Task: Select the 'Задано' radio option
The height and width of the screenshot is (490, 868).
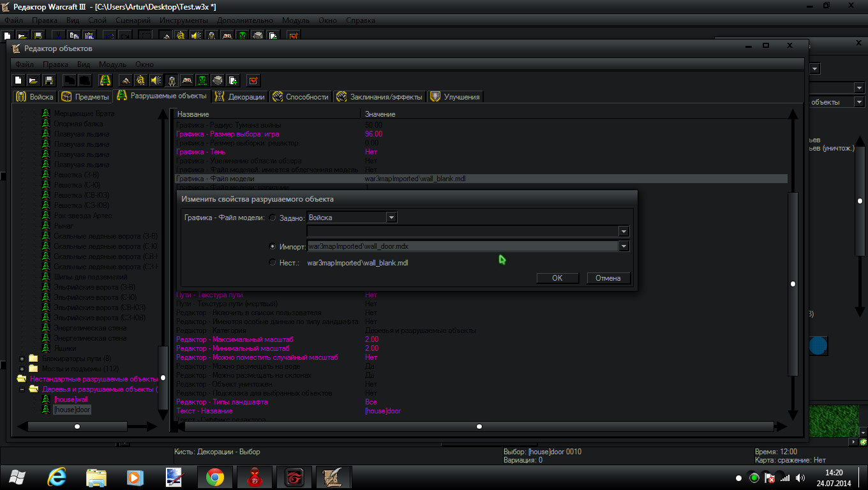Action: click(273, 218)
